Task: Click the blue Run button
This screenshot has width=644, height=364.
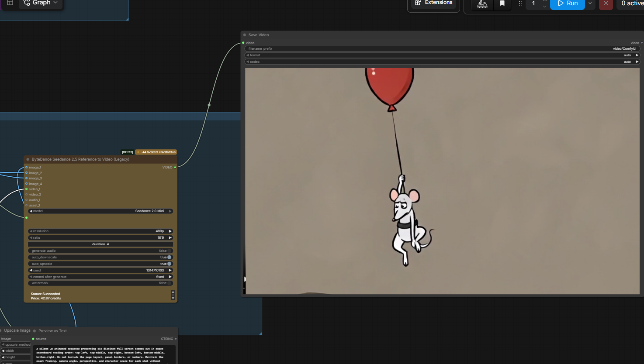Action: pyautogui.click(x=567, y=3)
